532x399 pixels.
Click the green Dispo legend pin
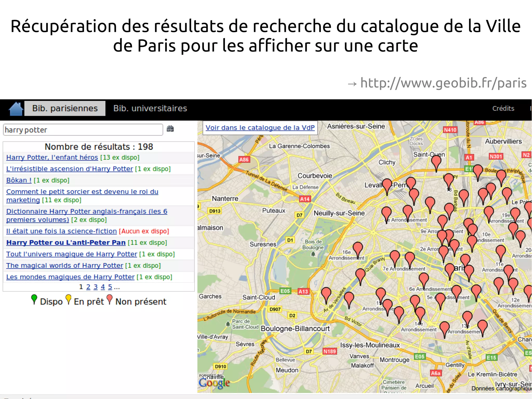click(x=34, y=299)
